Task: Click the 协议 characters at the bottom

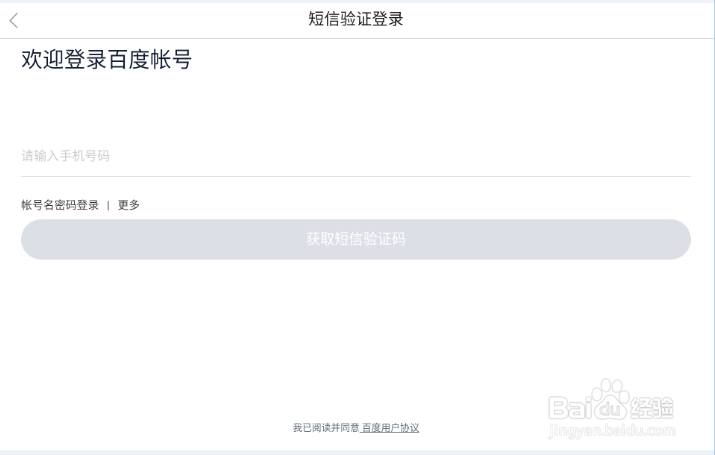Action: [410, 428]
